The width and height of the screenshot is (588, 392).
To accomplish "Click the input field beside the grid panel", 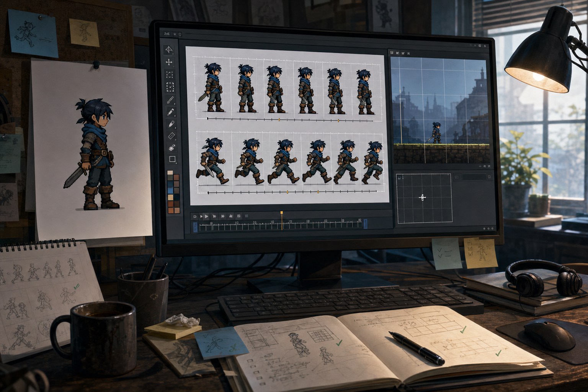I will point(475,177).
